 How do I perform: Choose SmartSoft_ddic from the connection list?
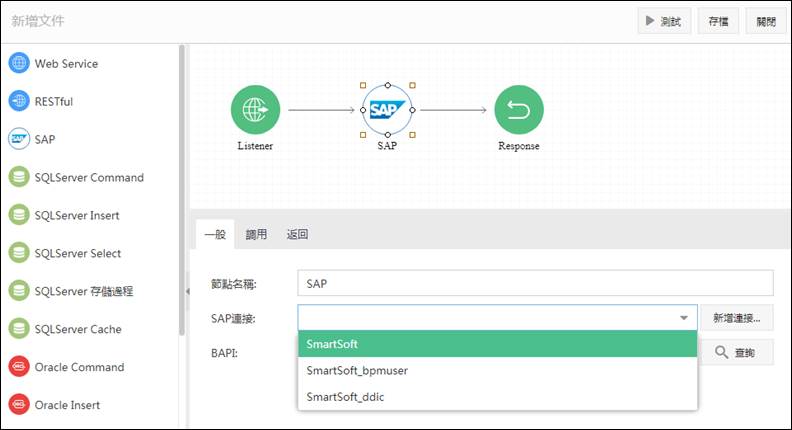click(498, 397)
